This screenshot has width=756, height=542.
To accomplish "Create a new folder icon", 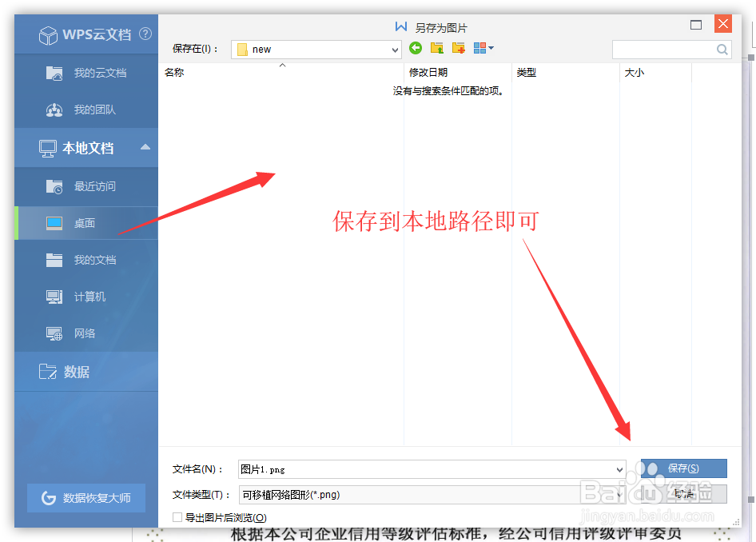I will pos(459,48).
